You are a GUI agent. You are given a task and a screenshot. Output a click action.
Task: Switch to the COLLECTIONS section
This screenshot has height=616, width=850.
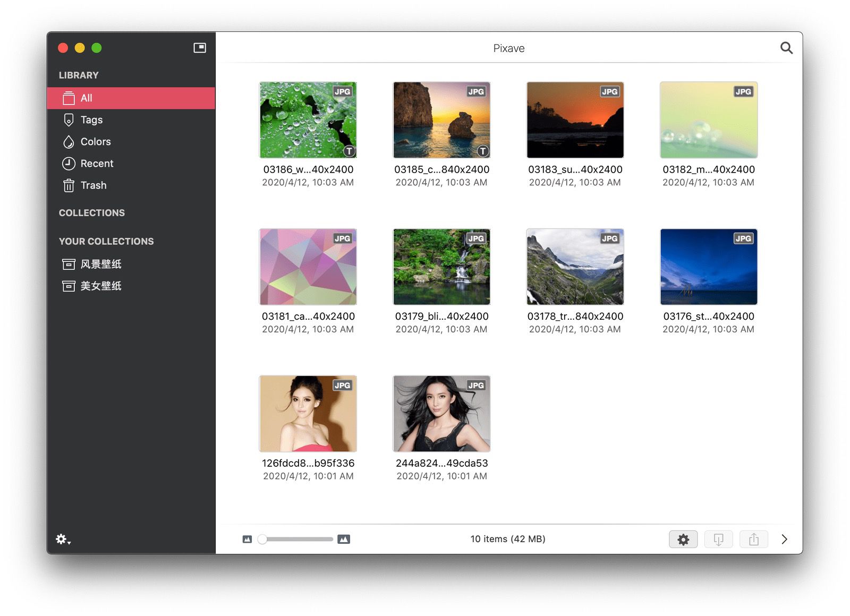point(91,212)
